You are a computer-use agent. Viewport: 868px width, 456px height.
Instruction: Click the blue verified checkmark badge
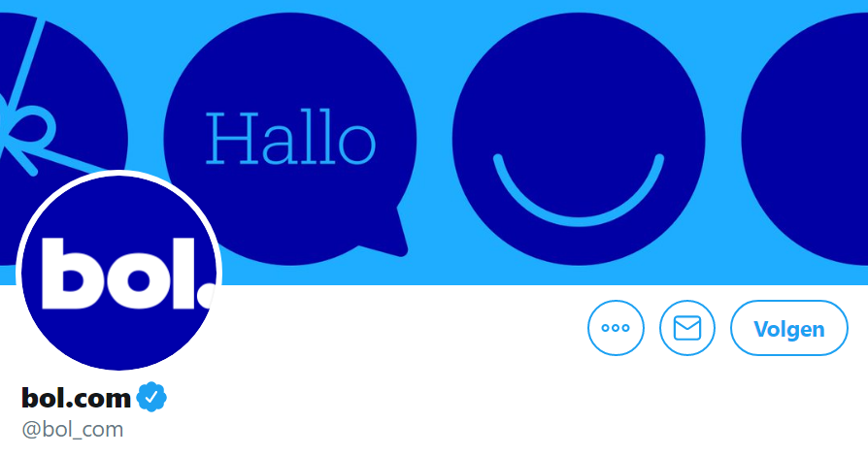(x=151, y=397)
